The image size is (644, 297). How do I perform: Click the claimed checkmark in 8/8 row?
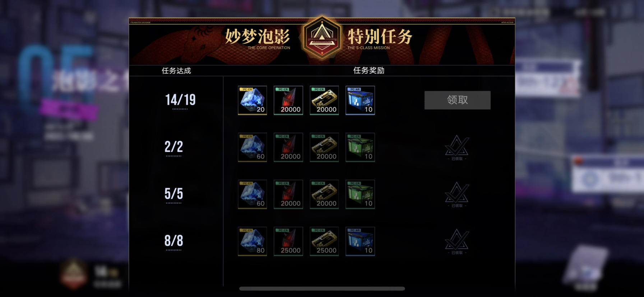point(457,241)
